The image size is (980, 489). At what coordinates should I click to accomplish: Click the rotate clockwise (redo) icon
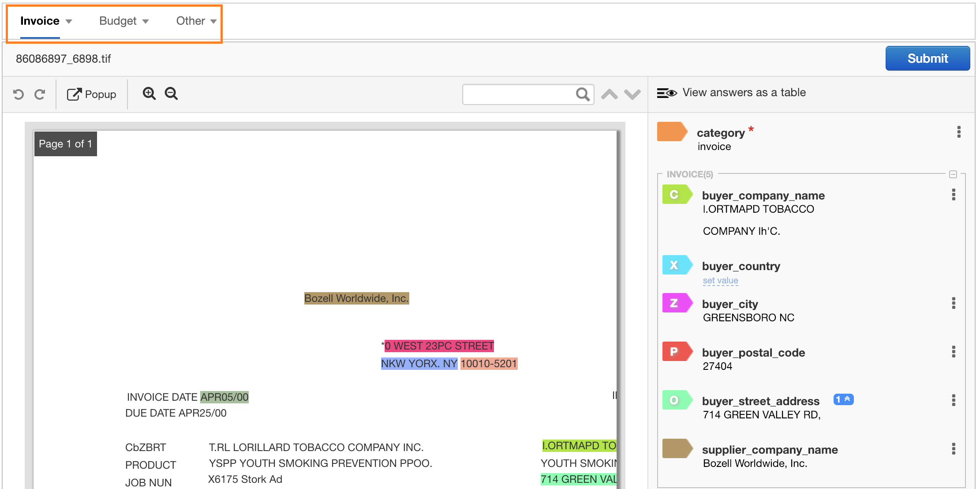tap(40, 94)
